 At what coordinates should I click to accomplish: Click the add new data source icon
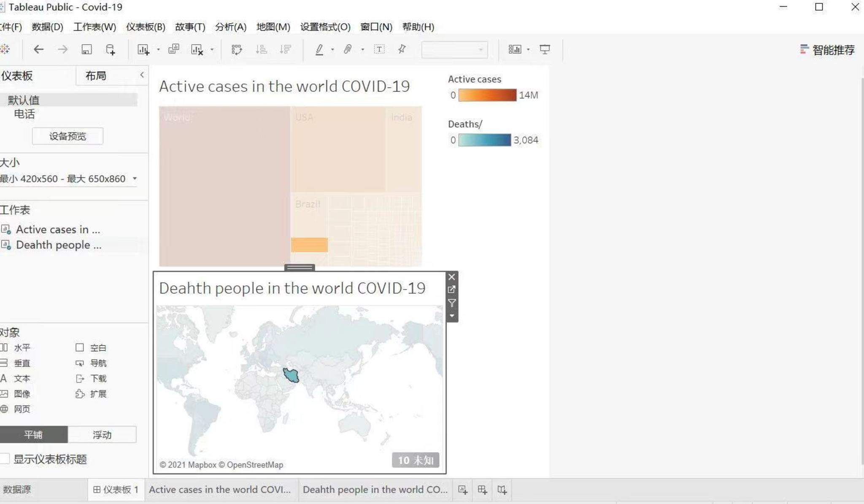coord(110,49)
